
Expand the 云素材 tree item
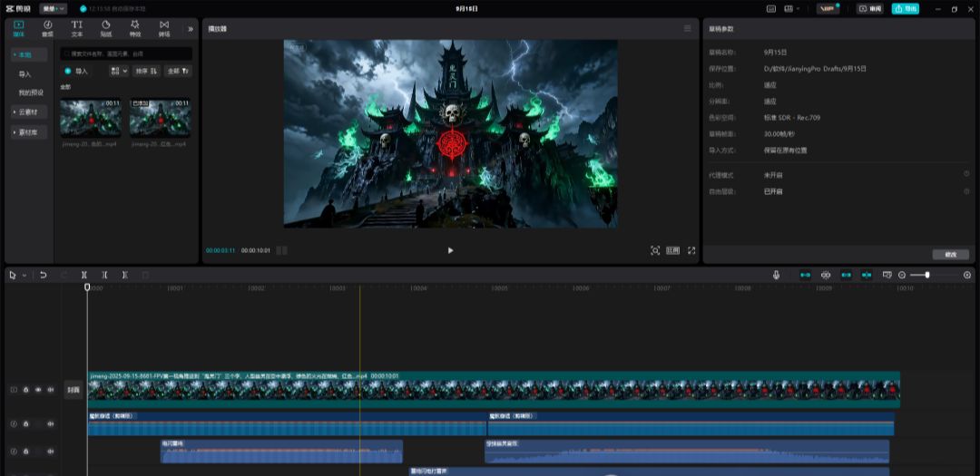click(x=28, y=112)
